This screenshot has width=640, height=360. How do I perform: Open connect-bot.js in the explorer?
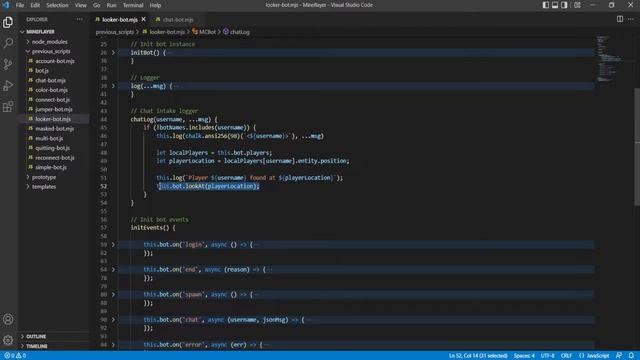pyautogui.click(x=53, y=100)
